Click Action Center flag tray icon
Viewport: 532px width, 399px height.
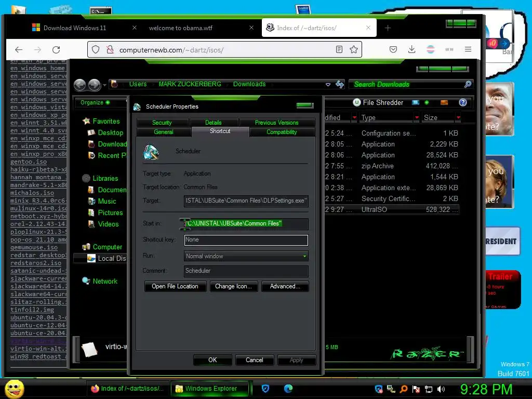coord(416,389)
